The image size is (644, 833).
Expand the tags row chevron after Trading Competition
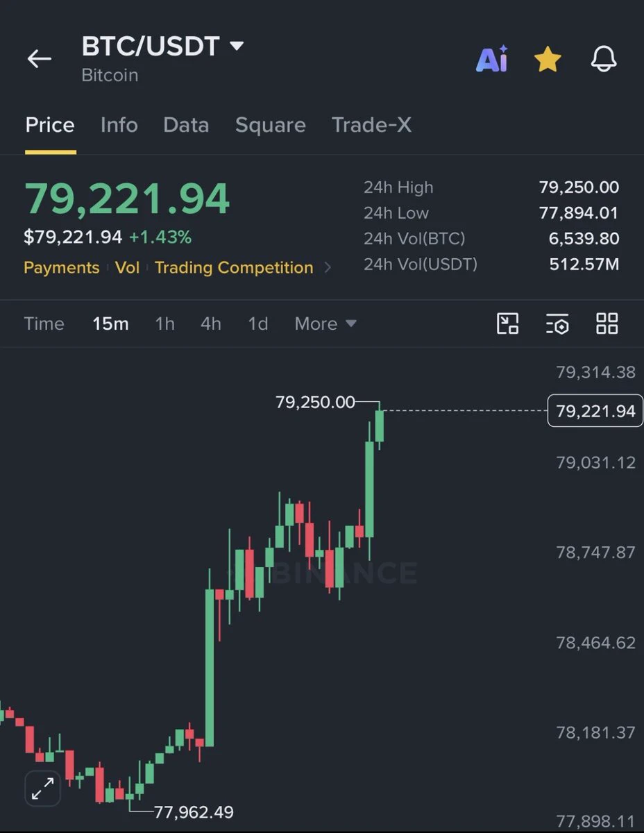tap(328, 268)
